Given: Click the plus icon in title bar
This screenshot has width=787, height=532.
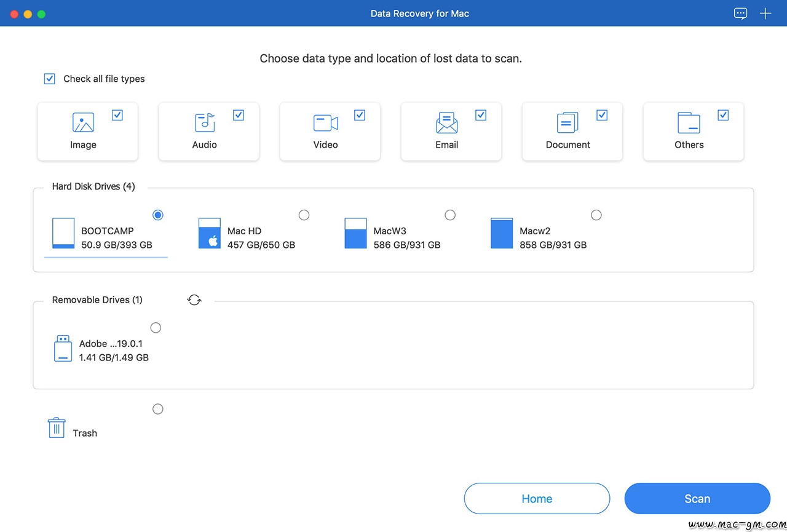Looking at the screenshot, I should [765, 14].
